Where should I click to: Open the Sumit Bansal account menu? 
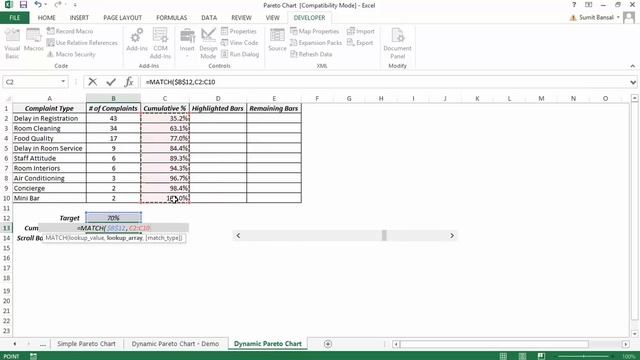pos(599,18)
